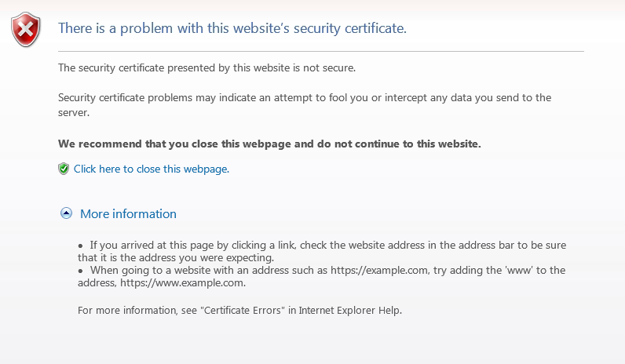The image size is (625, 364).
Task: Click the bold "We recommend" warning text
Action: coord(269,144)
